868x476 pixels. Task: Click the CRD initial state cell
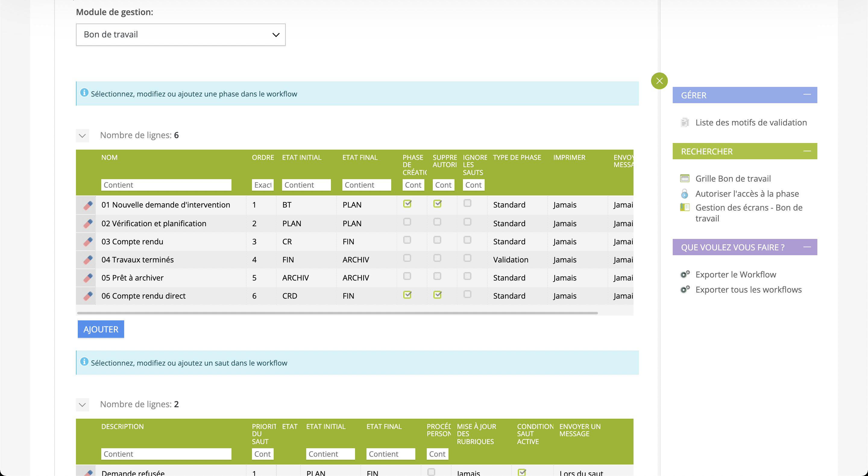pyautogui.click(x=289, y=296)
